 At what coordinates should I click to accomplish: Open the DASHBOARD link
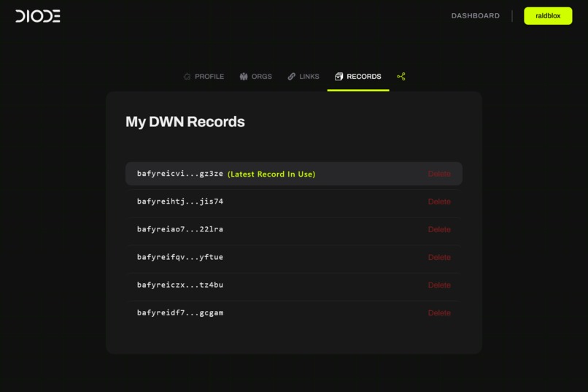click(x=475, y=16)
